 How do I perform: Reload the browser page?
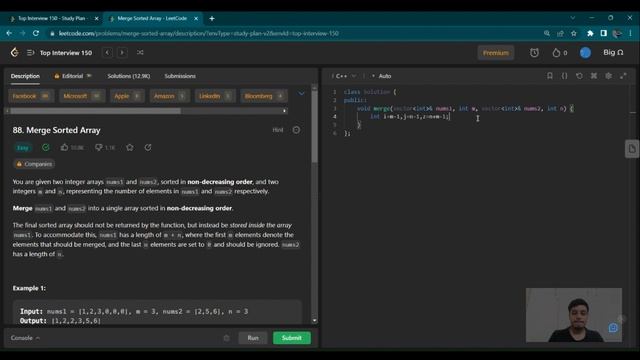click(x=36, y=33)
